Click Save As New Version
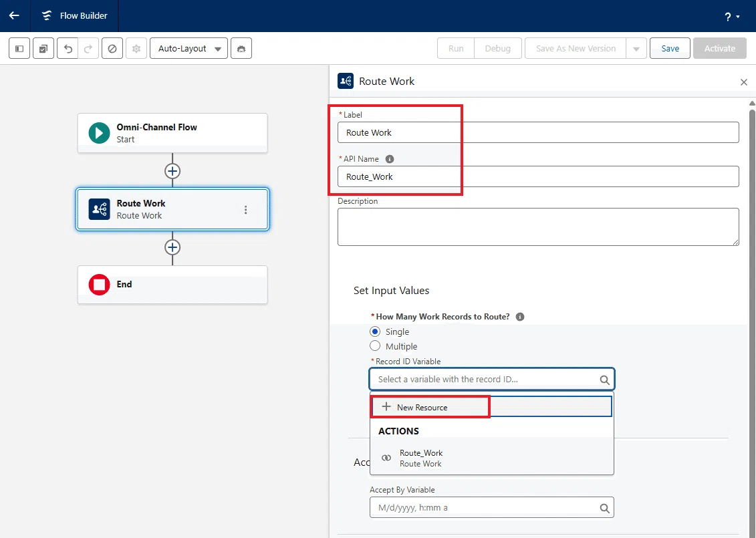The width and height of the screenshot is (756, 538). click(576, 48)
